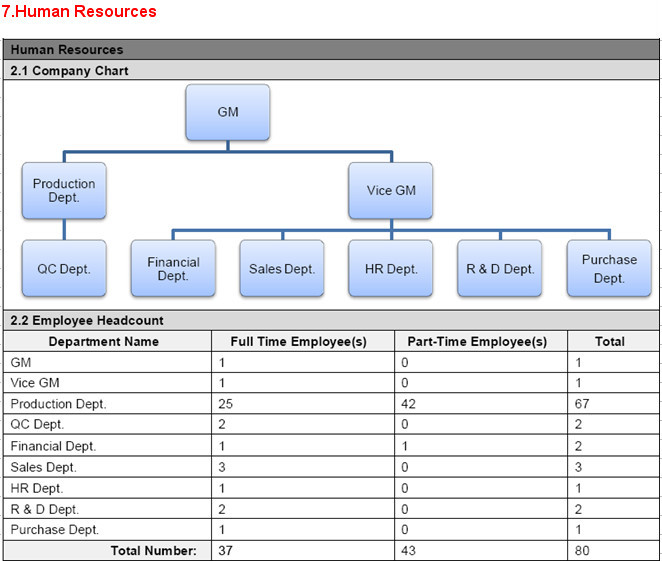Select the 'GM' cell in headcount table

108,362
